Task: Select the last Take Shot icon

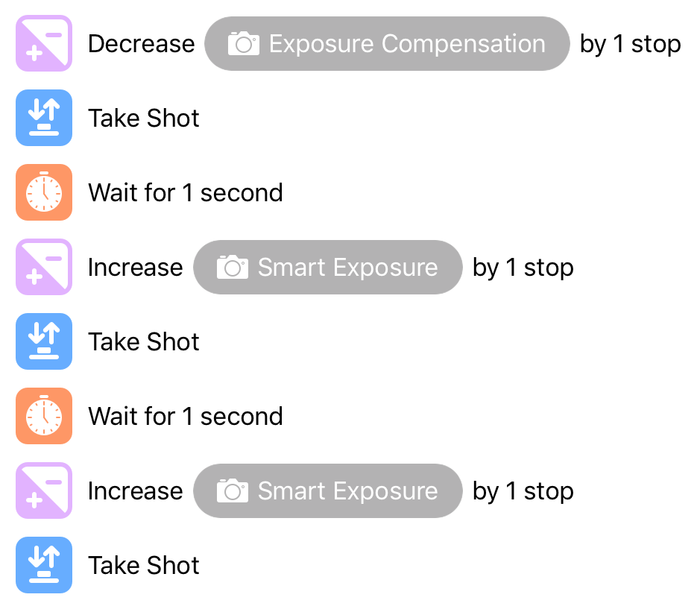Action: pyautogui.click(x=44, y=565)
